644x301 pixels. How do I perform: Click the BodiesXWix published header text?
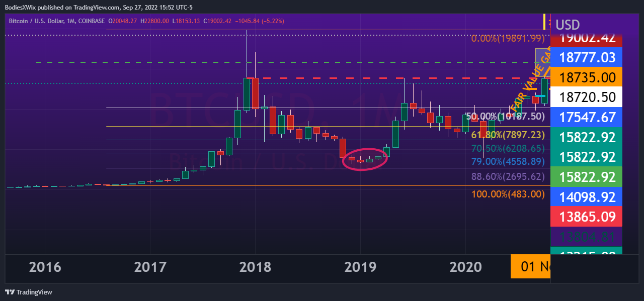[99, 8]
